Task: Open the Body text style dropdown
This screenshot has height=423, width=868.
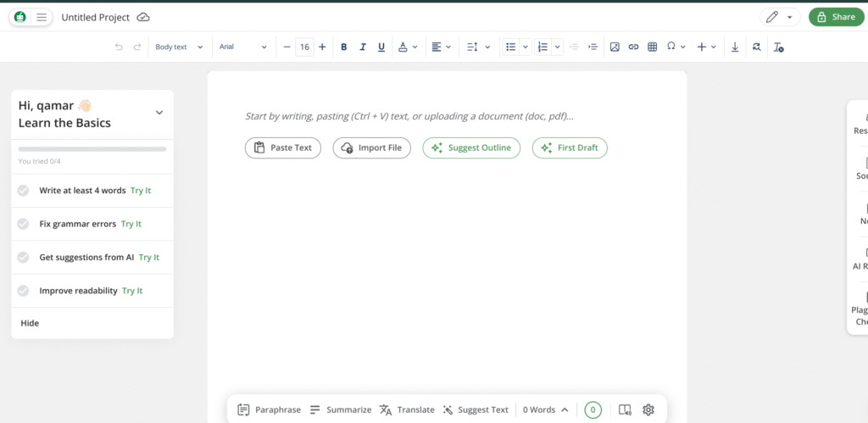Action: click(x=179, y=47)
